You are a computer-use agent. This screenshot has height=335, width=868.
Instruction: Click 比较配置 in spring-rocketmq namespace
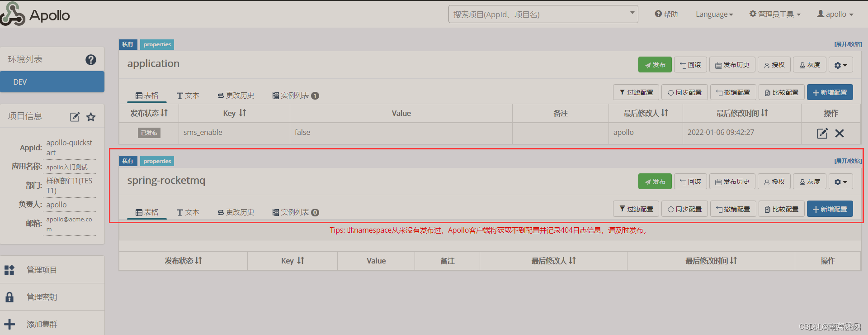coord(781,209)
